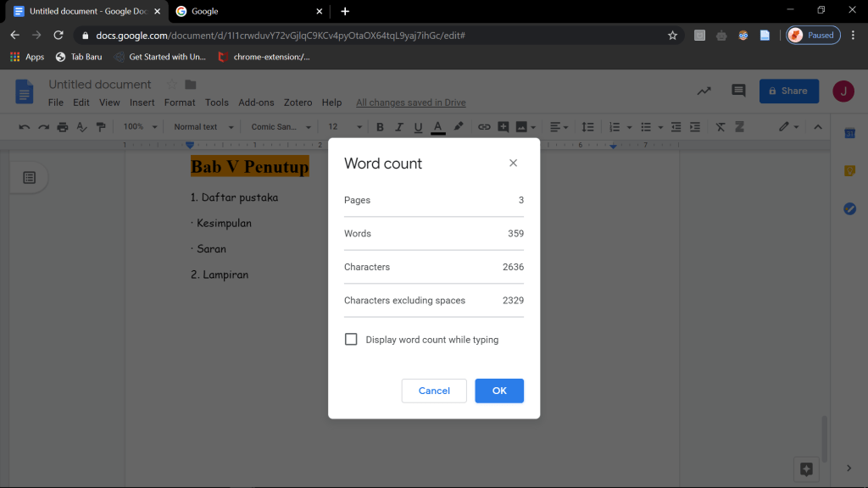Open the Zotero menu
The width and height of the screenshot is (868, 488).
pos(298,103)
